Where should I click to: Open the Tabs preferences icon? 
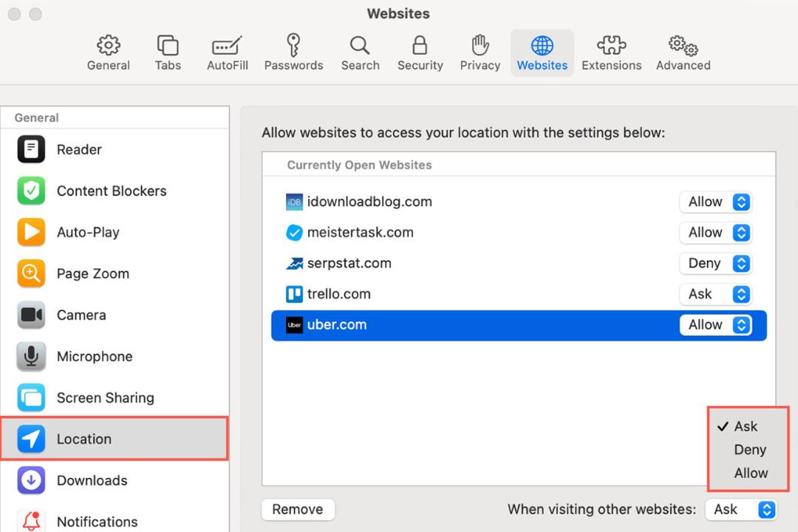coord(168,46)
